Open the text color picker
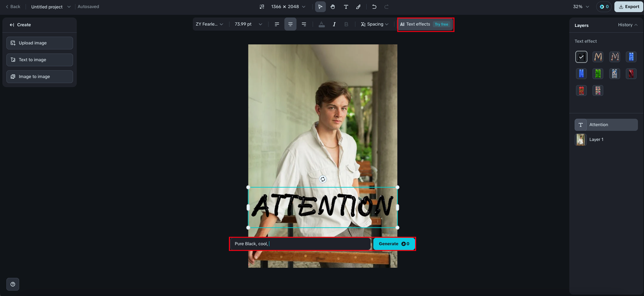Screen dimensions: 644x296 [x=321, y=24]
